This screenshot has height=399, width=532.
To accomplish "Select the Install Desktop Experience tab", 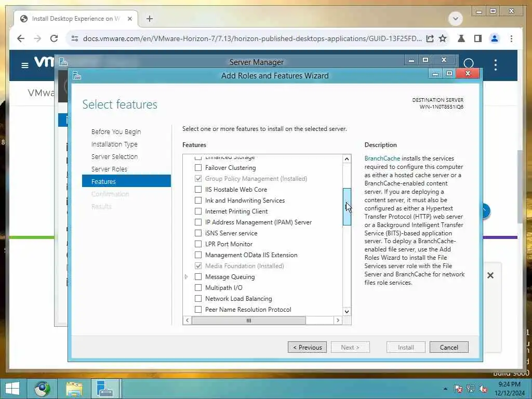I will click(x=76, y=19).
